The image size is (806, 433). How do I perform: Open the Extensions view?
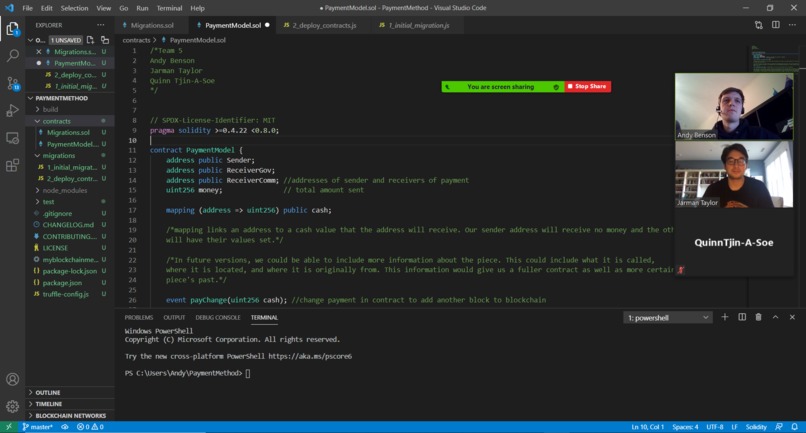tap(12, 165)
